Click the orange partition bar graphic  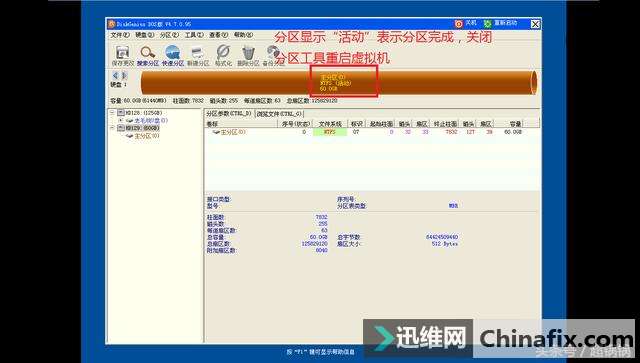[339, 83]
